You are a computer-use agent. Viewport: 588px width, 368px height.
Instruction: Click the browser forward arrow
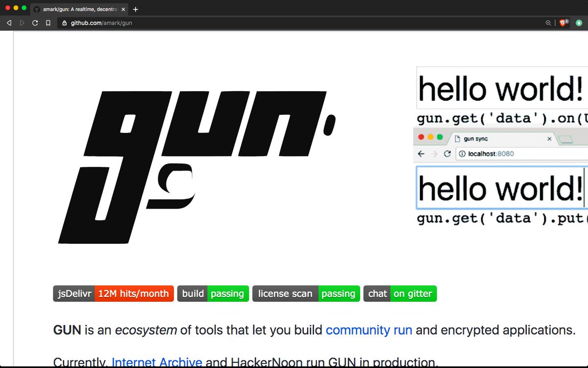(22, 23)
